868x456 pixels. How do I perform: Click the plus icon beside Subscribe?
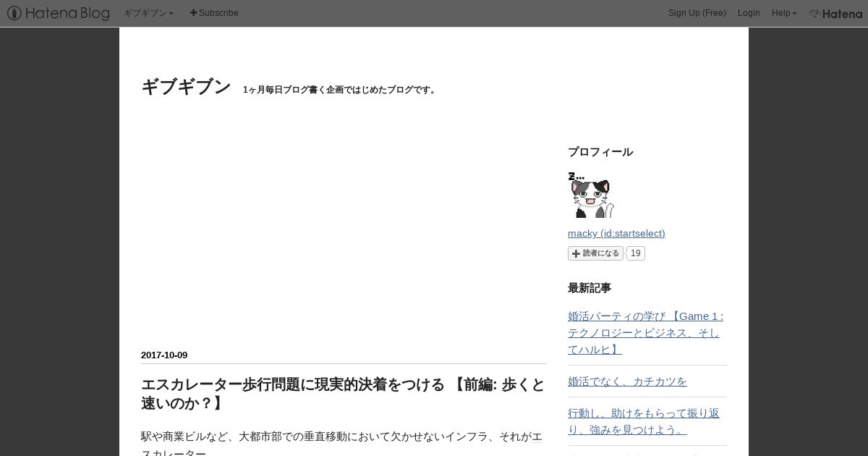click(x=193, y=13)
